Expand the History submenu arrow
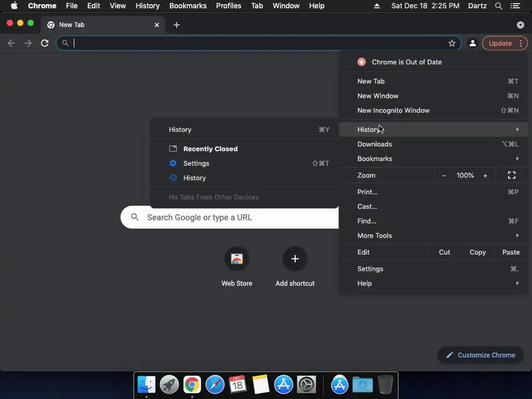This screenshot has width=532, height=399. tap(517, 129)
